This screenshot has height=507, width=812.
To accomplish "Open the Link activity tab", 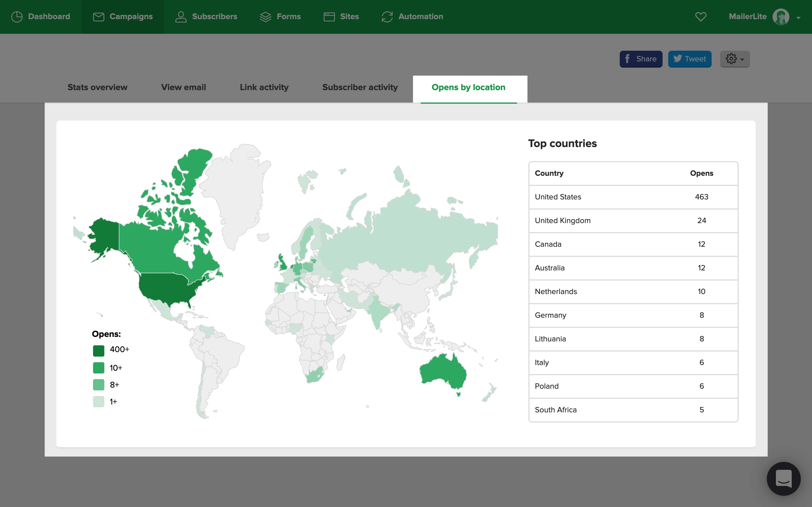I will [264, 88].
